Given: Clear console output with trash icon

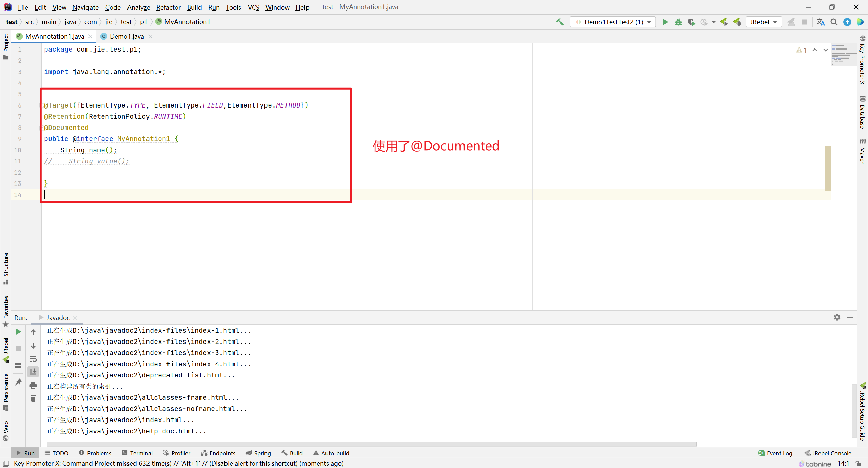Looking at the screenshot, I should pos(33,398).
